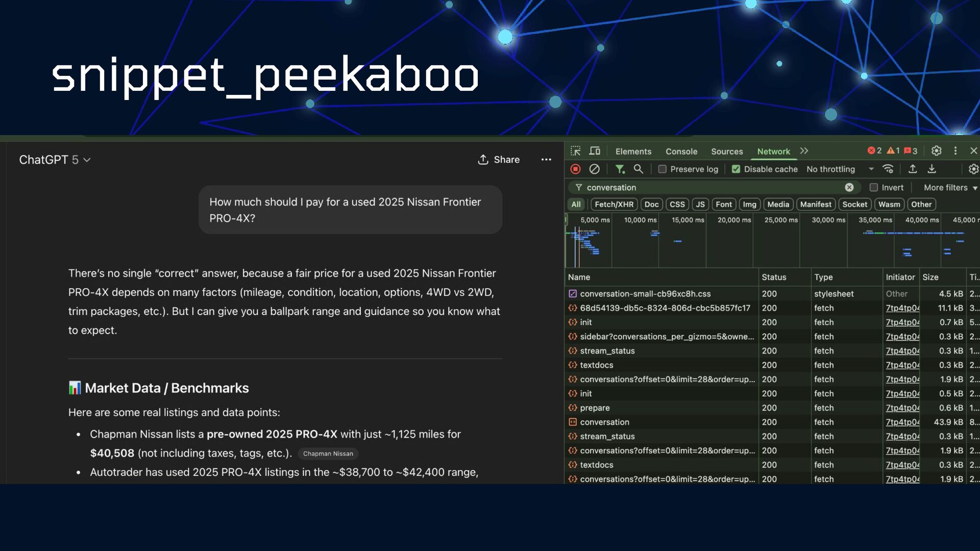This screenshot has height=551, width=980.
Task: Toggle the Manifest filter chip
Action: pos(816,204)
